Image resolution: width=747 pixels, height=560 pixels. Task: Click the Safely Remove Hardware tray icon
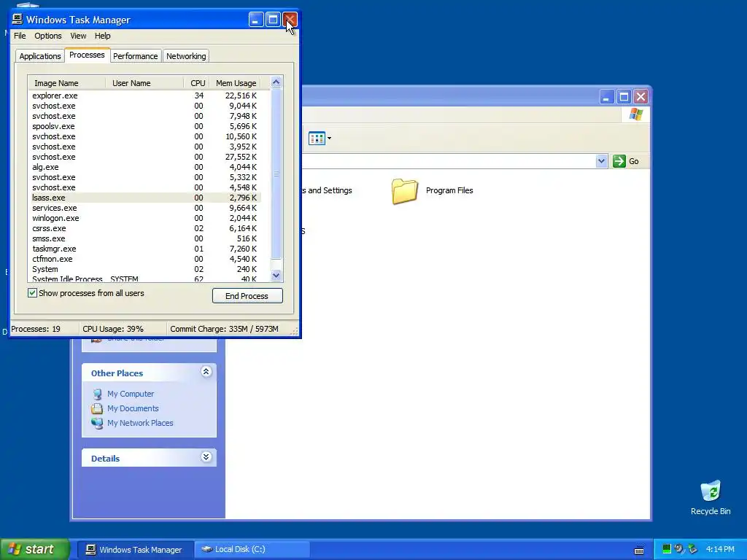pos(693,549)
